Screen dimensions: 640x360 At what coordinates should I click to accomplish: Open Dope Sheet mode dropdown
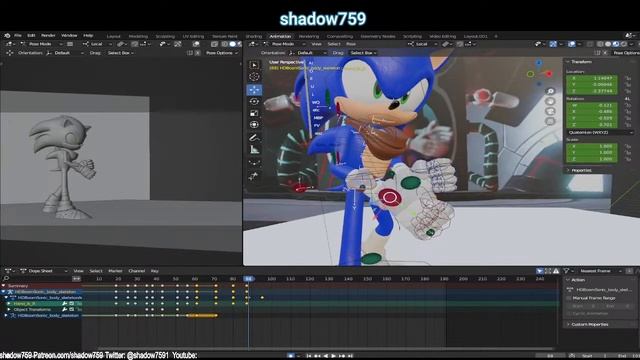pos(44,271)
